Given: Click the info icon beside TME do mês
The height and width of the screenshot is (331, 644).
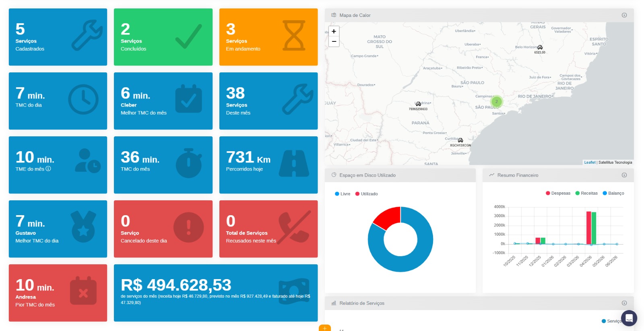Looking at the screenshot, I should click(48, 169).
